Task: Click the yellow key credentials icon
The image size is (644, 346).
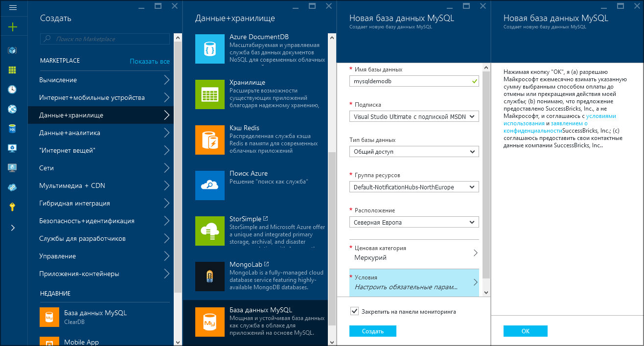Action: click(13, 208)
